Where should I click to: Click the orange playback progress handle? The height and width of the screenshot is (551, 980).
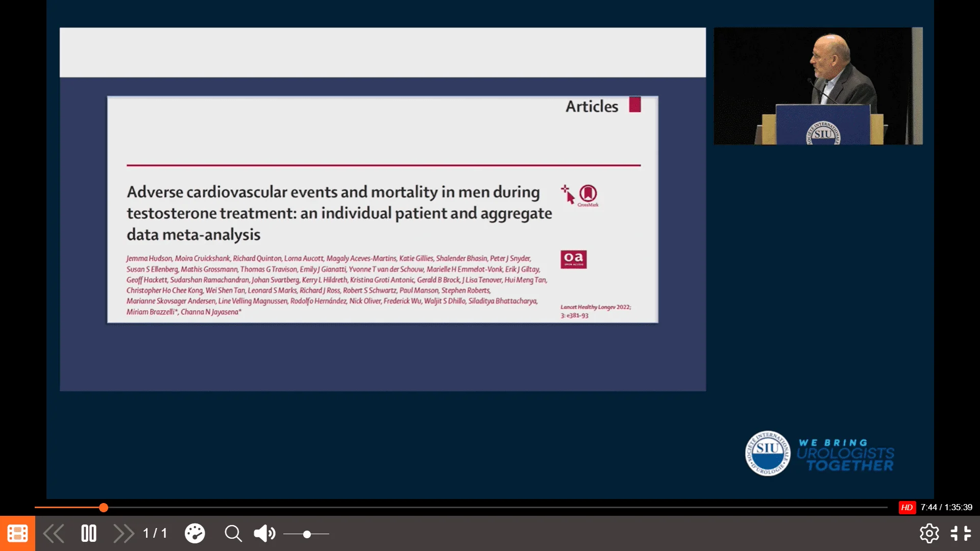104,508
